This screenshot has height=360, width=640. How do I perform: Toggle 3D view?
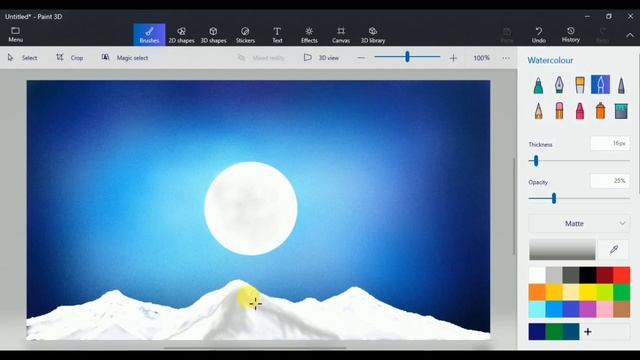322,58
